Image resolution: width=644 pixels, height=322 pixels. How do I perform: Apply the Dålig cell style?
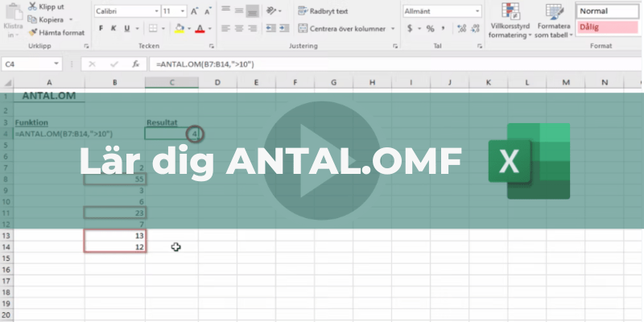(609, 27)
